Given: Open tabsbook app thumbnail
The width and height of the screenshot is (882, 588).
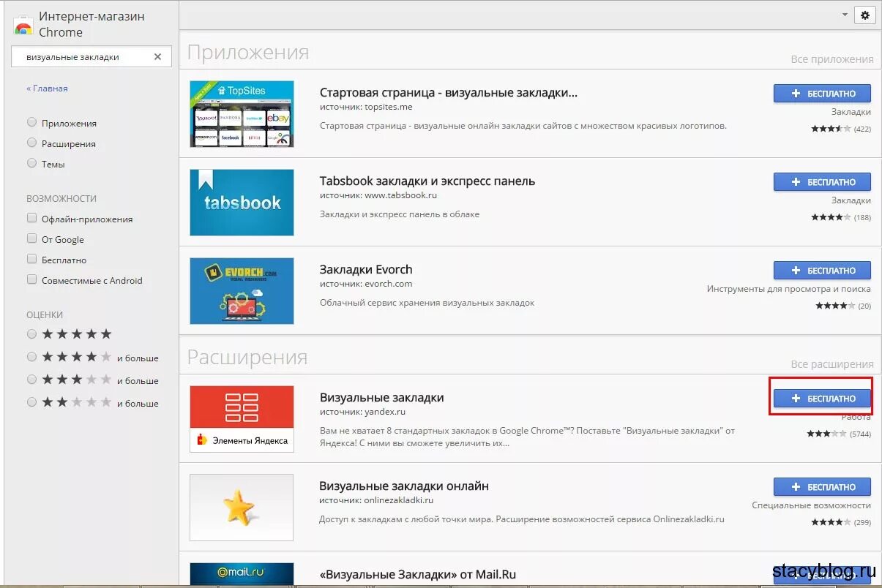Looking at the screenshot, I should coord(242,203).
